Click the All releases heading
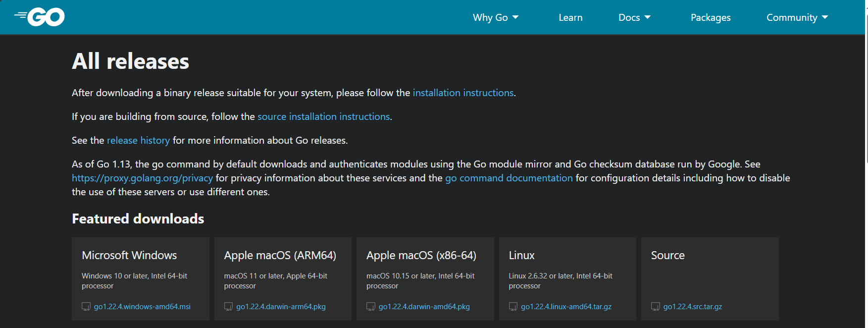 pos(130,61)
